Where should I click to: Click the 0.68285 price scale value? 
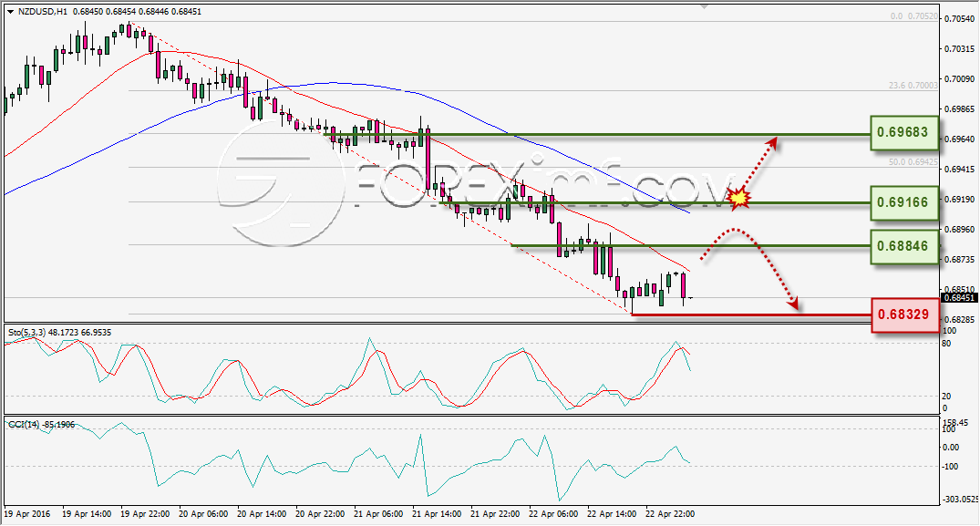[959, 319]
